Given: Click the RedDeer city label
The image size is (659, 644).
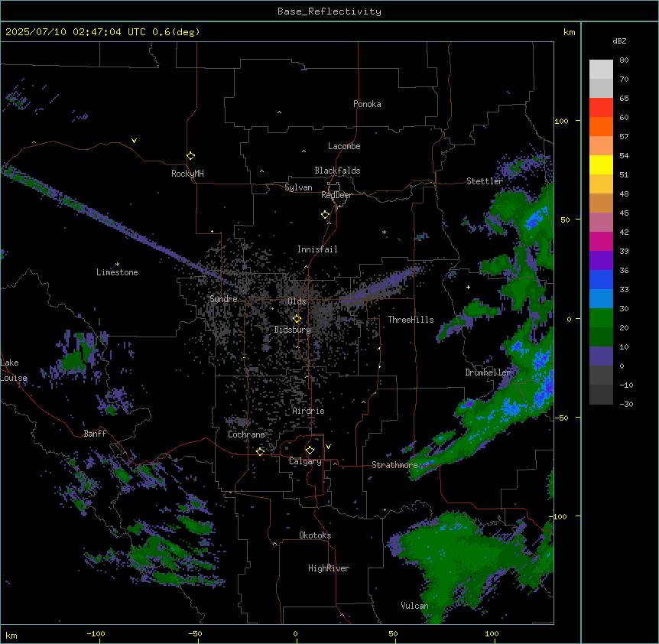Looking at the screenshot, I should (336, 195).
